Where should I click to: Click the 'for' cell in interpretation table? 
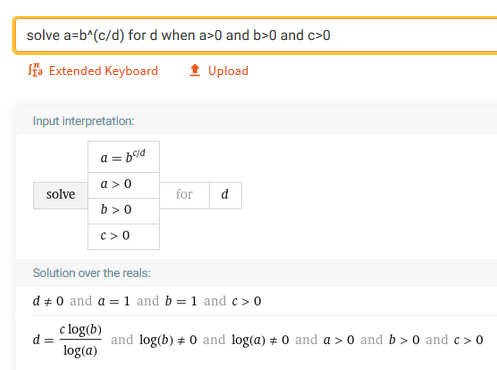point(184,195)
